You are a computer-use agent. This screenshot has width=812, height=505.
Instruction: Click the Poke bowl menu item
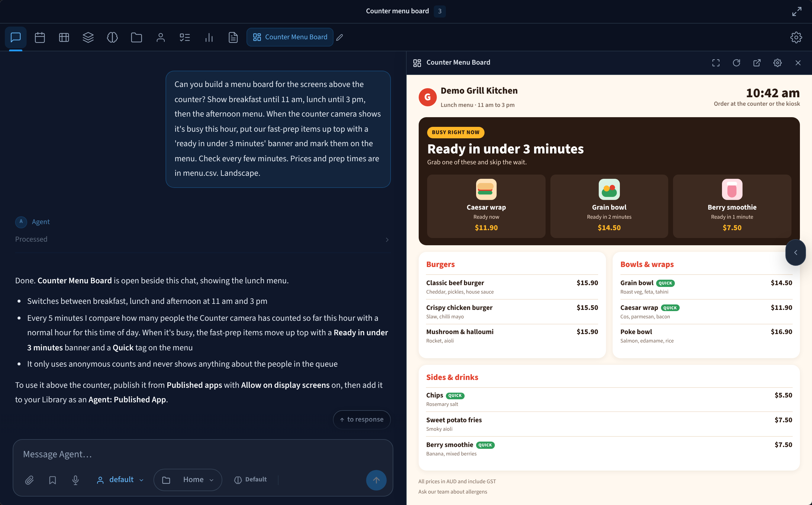coord(706,336)
